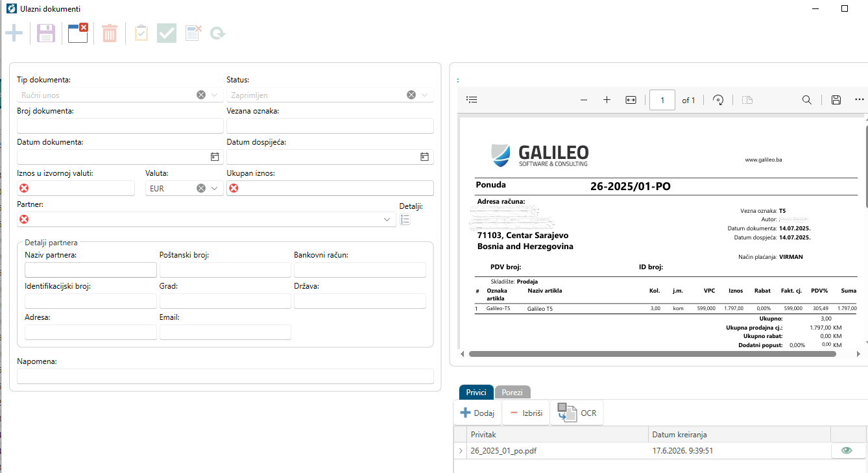The image size is (868, 473).
Task: Click the green checkmark approve icon
Action: coord(167,33)
